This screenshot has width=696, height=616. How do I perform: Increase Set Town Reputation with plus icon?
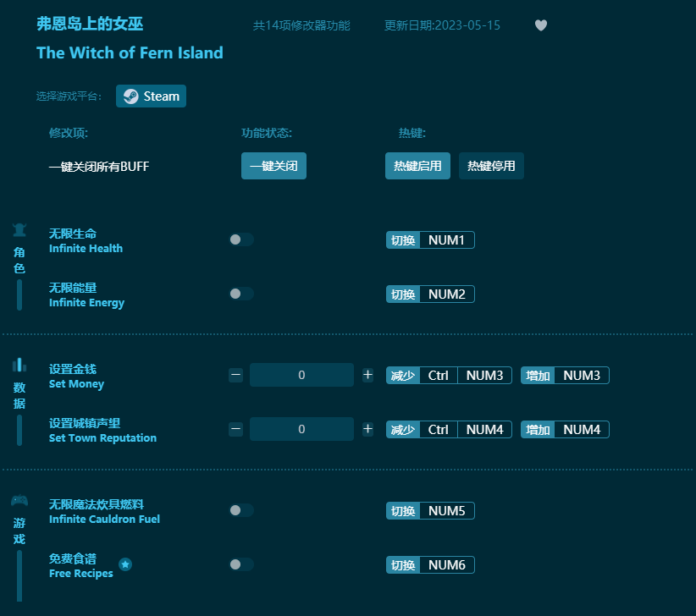point(367,429)
